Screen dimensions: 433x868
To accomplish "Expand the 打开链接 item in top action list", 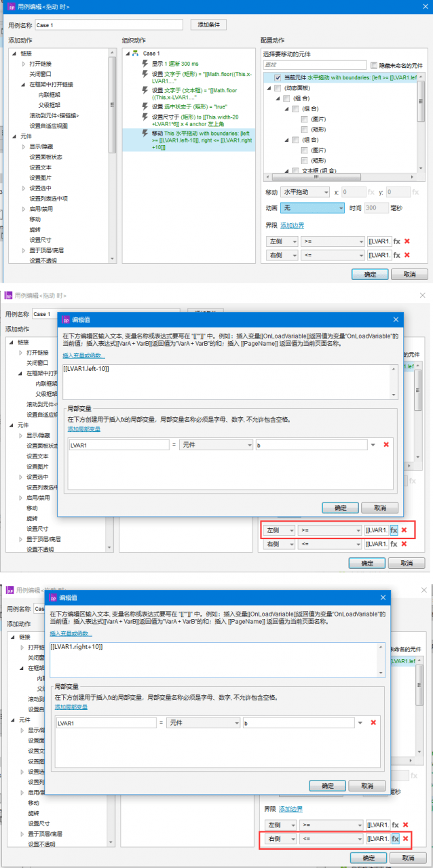I will point(23,63).
